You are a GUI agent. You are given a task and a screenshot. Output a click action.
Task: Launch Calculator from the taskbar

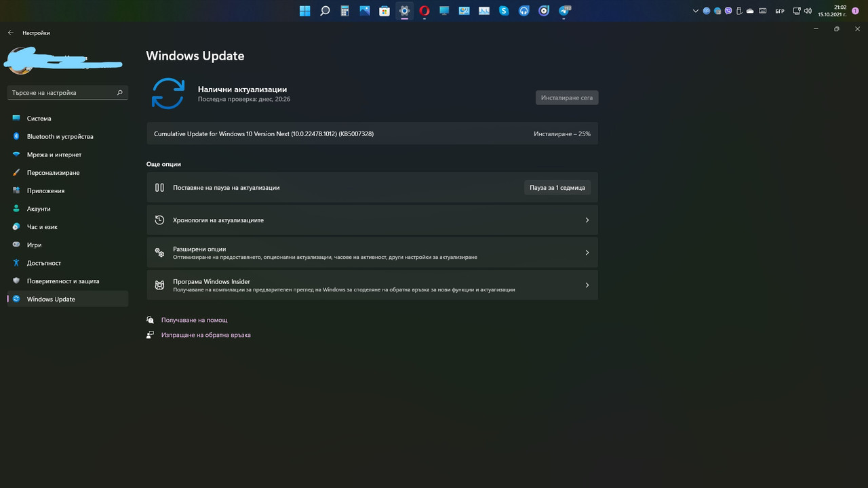point(344,11)
